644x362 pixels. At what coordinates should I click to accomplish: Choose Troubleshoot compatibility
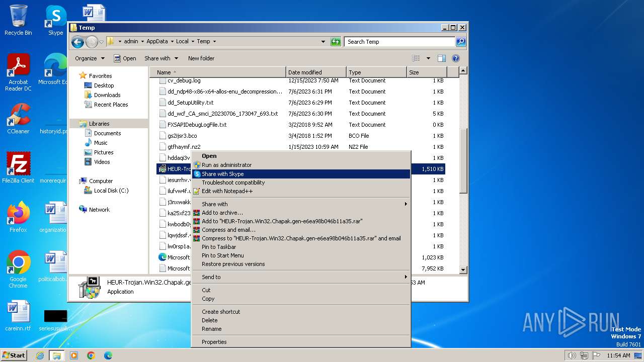pos(301,183)
